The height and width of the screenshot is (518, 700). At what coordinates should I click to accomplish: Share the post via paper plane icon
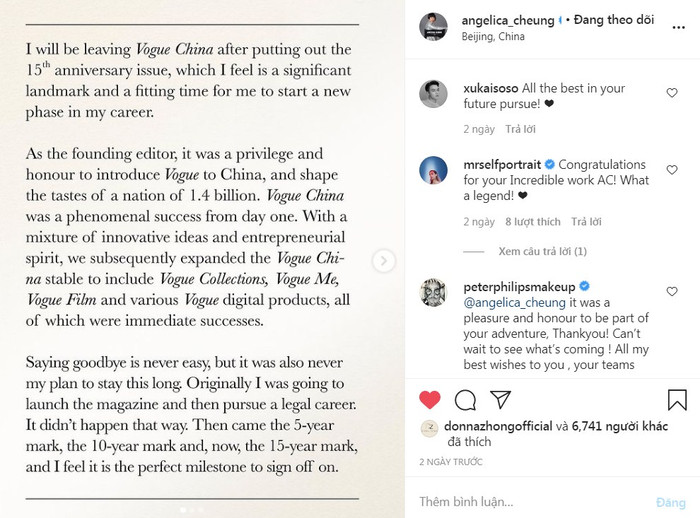click(500, 400)
